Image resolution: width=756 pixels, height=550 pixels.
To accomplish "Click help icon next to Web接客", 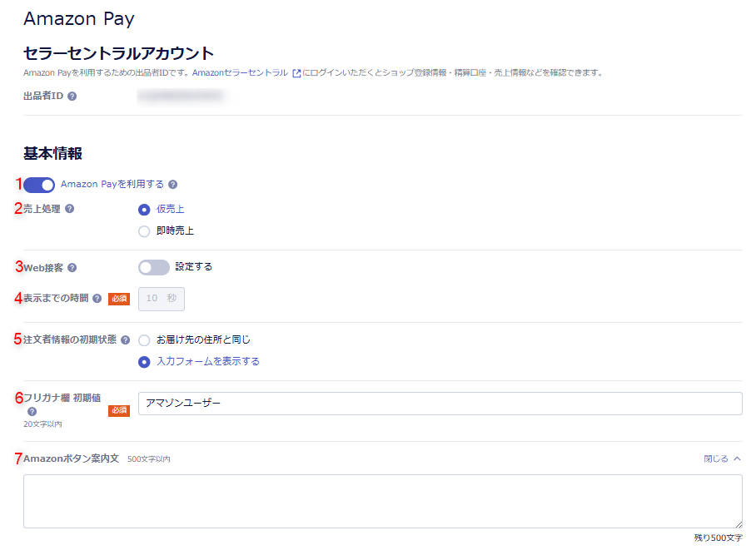I will (x=72, y=268).
